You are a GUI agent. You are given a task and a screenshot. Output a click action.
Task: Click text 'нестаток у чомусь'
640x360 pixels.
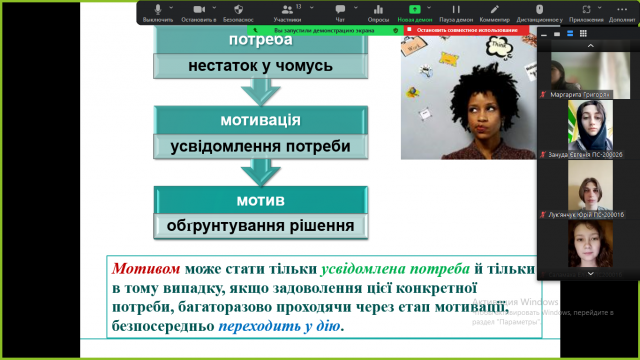(260, 66)
